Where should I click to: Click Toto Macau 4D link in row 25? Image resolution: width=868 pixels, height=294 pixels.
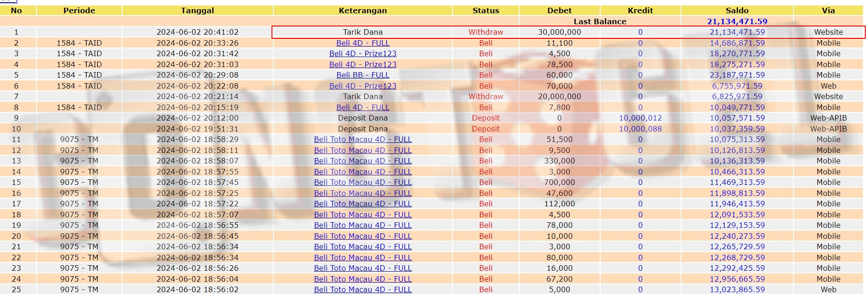pos(362,289)
